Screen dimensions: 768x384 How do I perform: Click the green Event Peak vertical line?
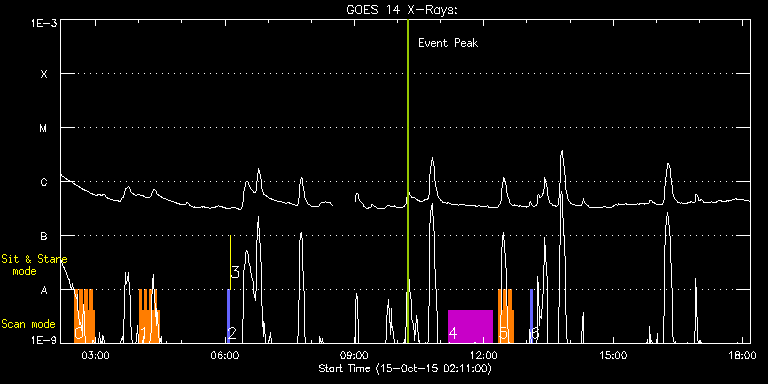pos(408,181)
